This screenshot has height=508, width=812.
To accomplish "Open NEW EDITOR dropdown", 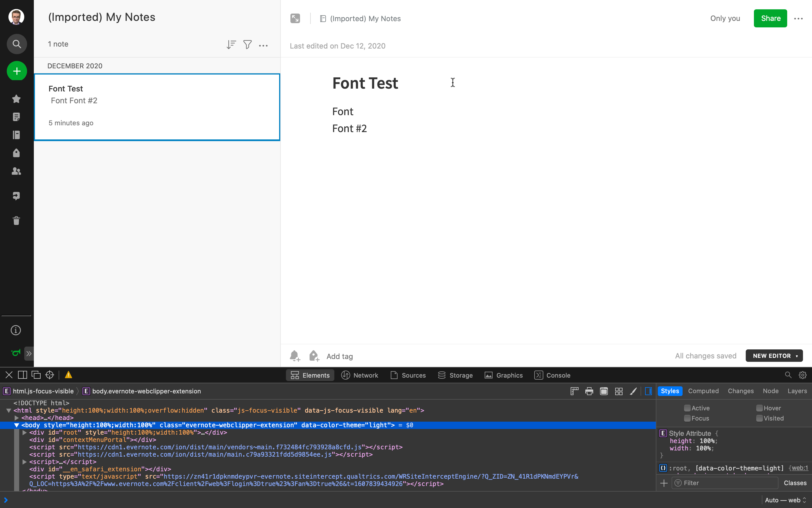I will pos(774,356).
